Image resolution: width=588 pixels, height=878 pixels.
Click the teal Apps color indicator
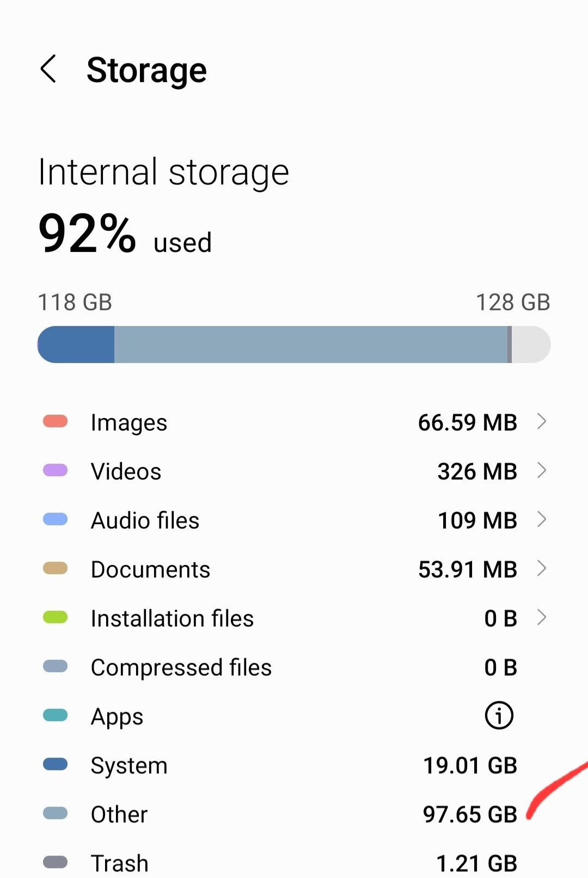tap(55, 715)
